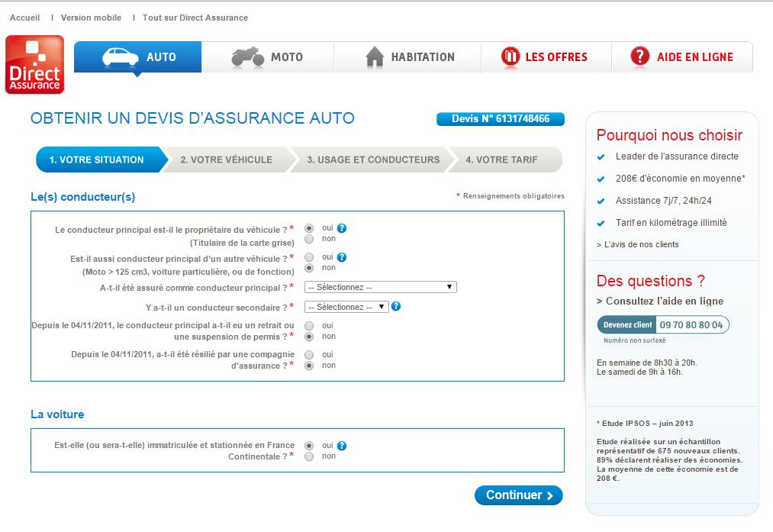Click 'Leader de l'assurance directe' text
The width and height of the screenshot is (773, 532).
click(677, 156)
